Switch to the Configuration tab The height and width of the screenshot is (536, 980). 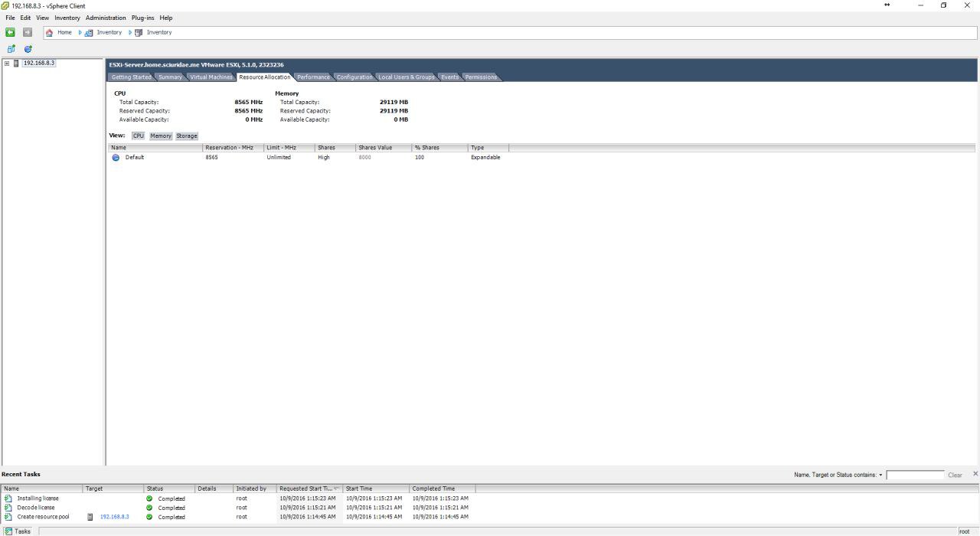point(354,77)
